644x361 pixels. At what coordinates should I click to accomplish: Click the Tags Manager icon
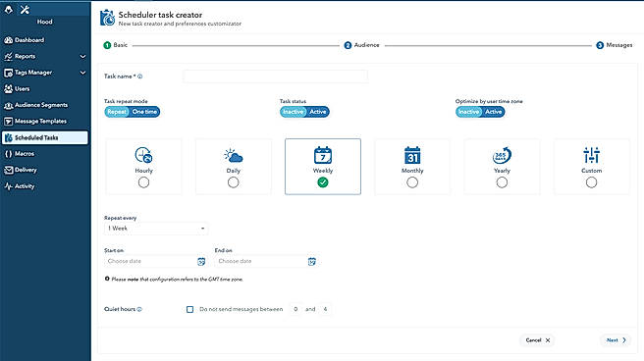(x=8, y=73)
